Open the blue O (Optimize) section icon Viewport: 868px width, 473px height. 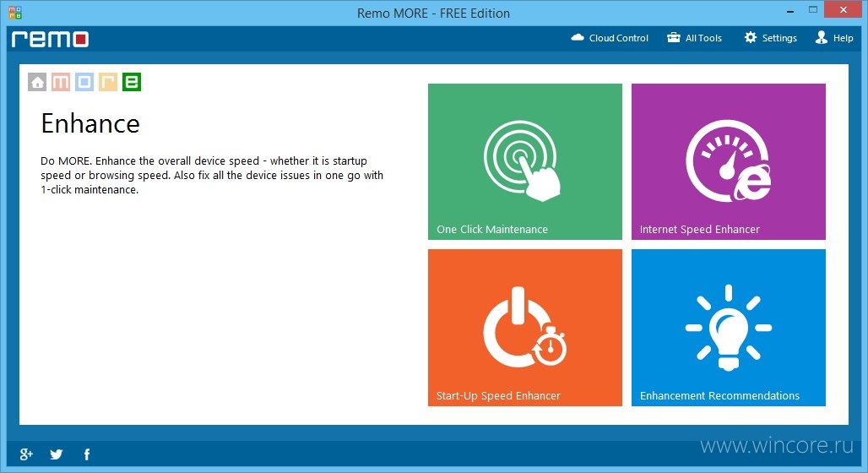84,82
